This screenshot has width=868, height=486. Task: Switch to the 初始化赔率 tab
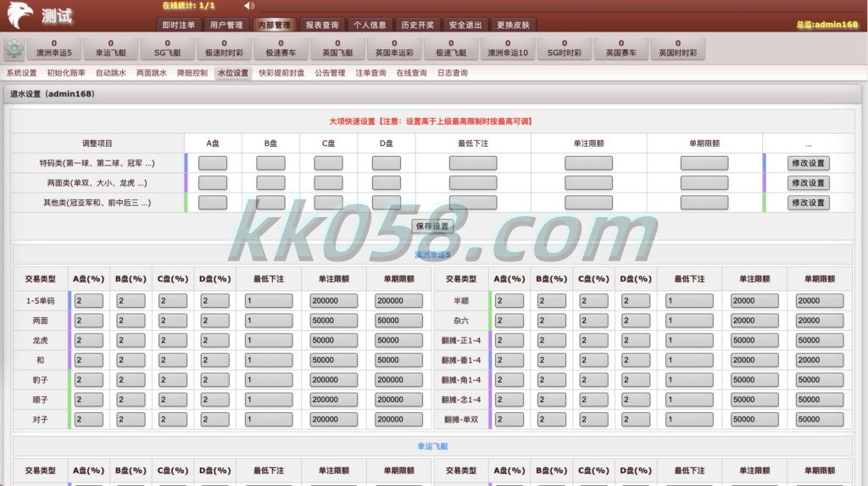click(66, 73)
